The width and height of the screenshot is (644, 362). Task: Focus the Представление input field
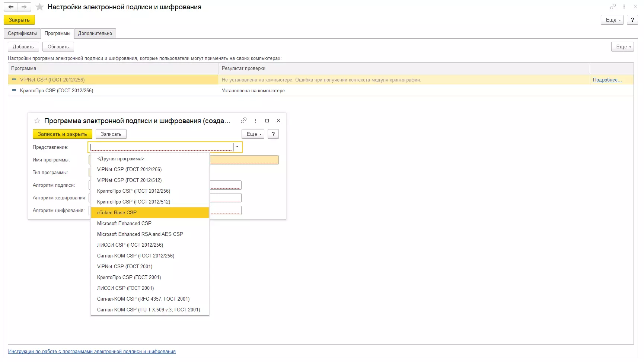(161, 147)
